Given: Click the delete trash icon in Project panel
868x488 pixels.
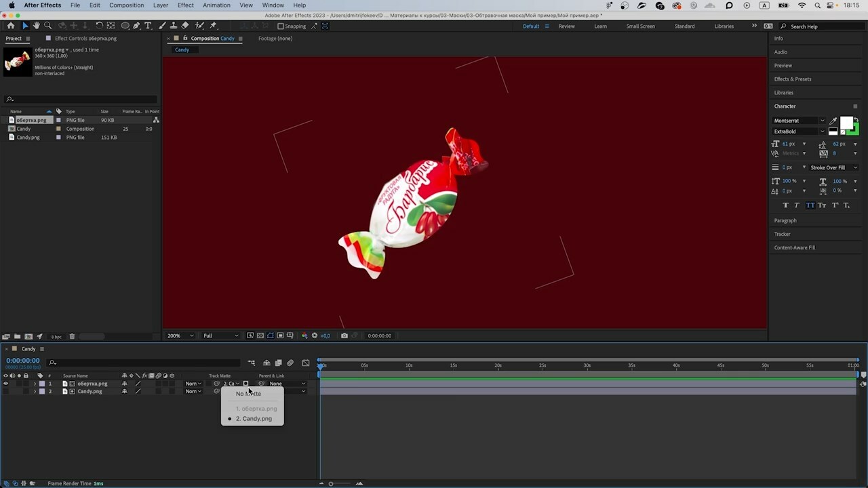Looking at the screenshot, I should click(x=72, y=336).
